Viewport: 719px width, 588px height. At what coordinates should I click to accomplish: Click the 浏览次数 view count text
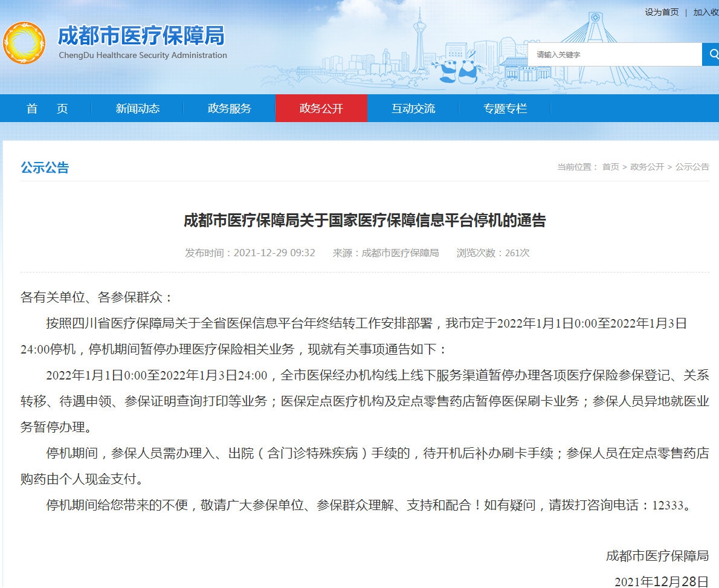tap(492, 253)
